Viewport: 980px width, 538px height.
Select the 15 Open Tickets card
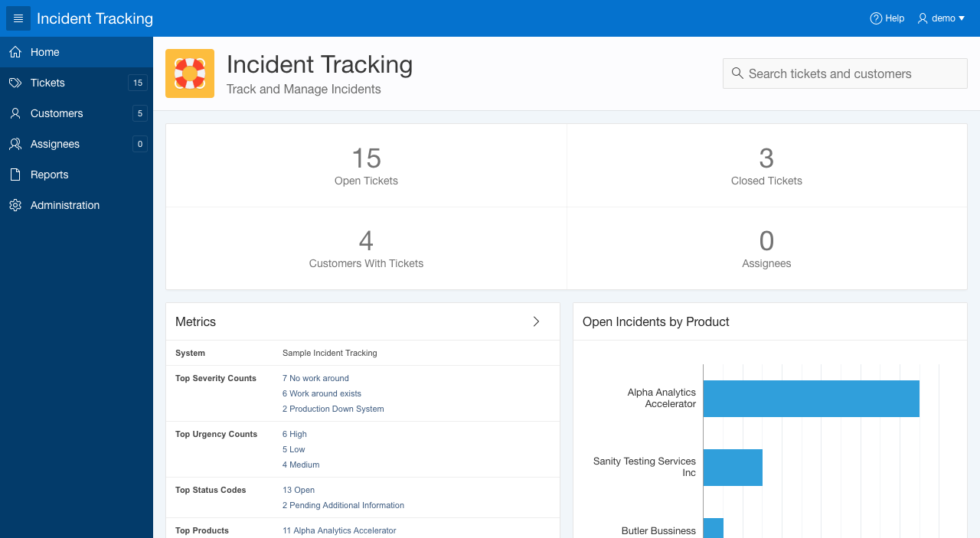(x=366, y=166)
